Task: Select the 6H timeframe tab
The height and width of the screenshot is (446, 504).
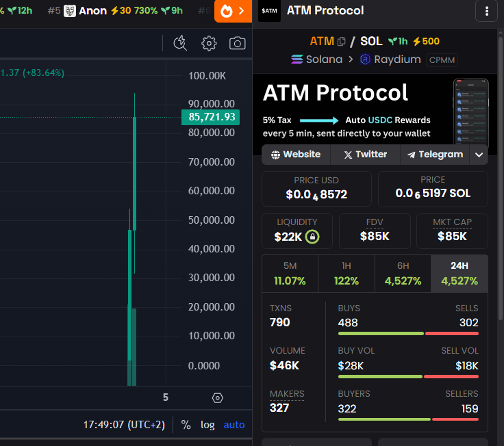Action: [x=403, y=274]
